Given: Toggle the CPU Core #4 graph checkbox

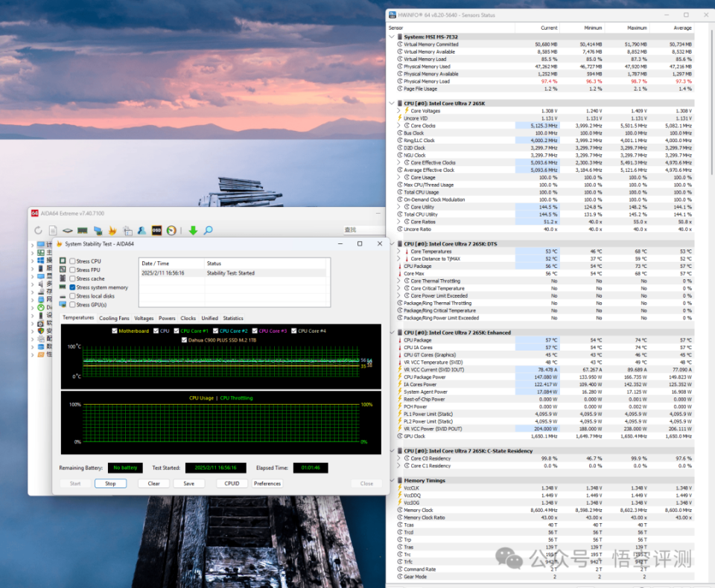Looking at the screenshot, I should (294, 331).
